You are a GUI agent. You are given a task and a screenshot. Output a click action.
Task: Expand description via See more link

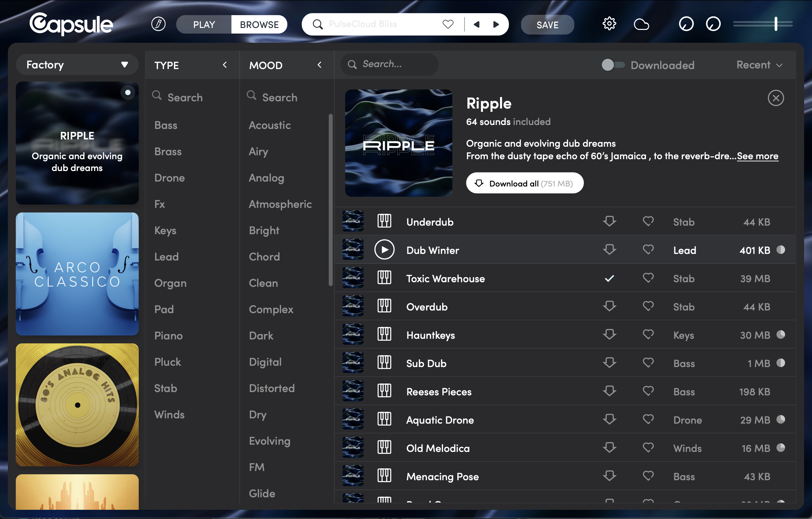(757, 156)
